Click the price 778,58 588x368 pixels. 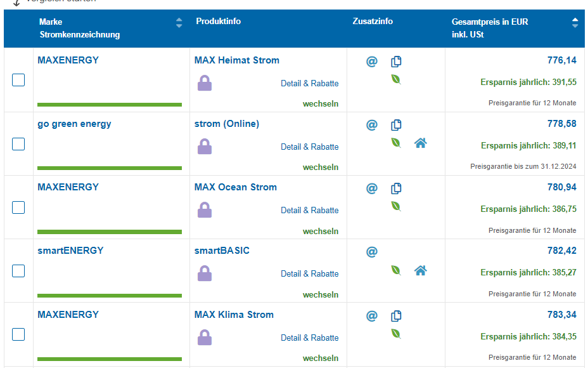point(562,124)
